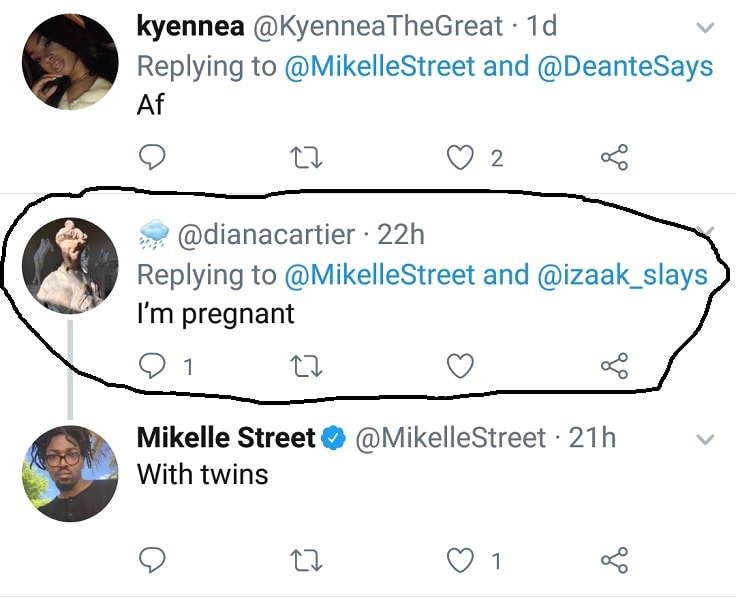Screen dimensions: 736x600
Task: Open options chevron on kyennea's tweet
Action: pyautogui.click(x=705, y=29)
